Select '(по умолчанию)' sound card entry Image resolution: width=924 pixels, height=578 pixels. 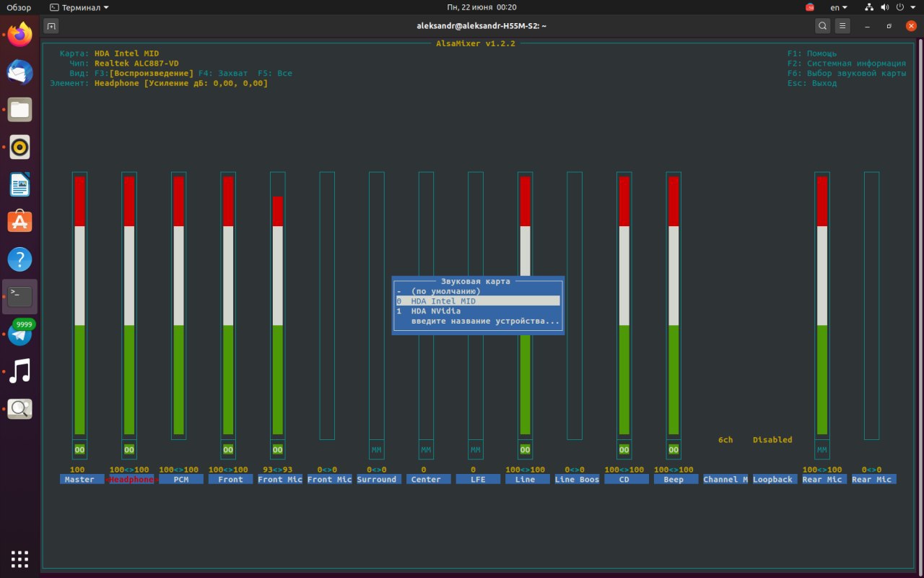478,291
